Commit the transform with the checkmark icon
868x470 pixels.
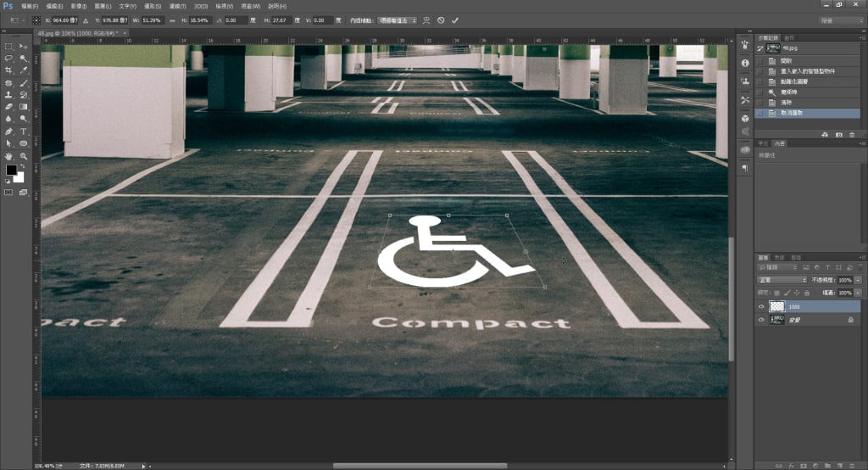455,20
